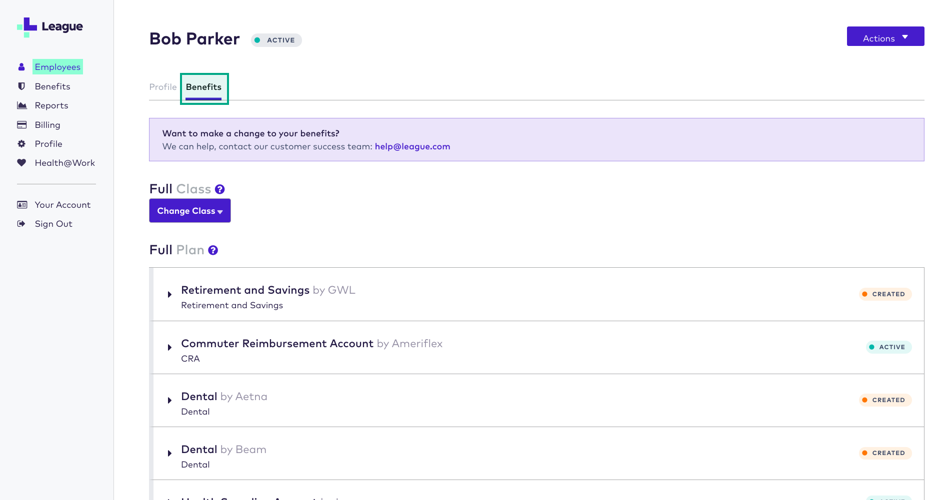This screenshot has height=500, width=939.
Task: Click the help icon next to Full Plan
Action: point(213,250)
